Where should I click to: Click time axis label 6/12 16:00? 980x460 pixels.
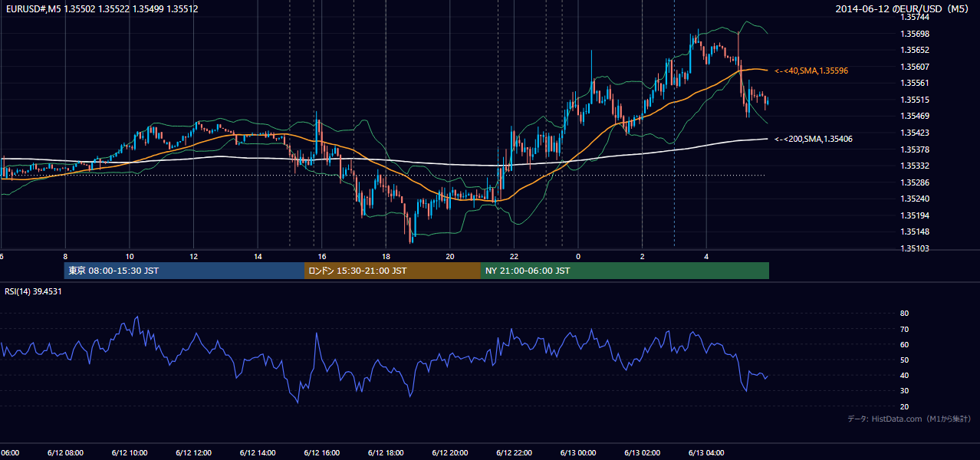322,453
